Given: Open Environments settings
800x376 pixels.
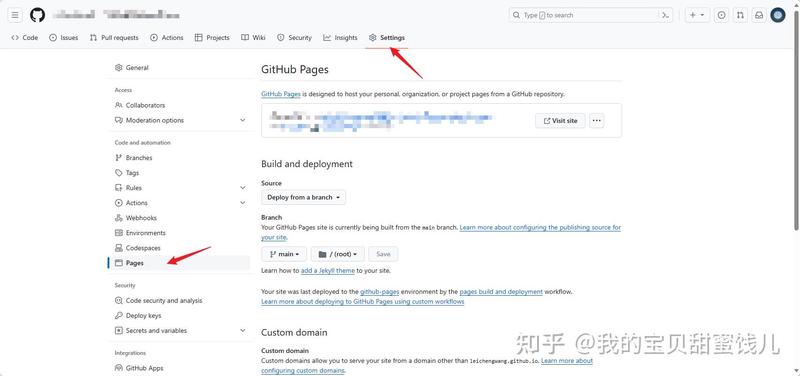Looking at the screenshot, I should (140, 233).
